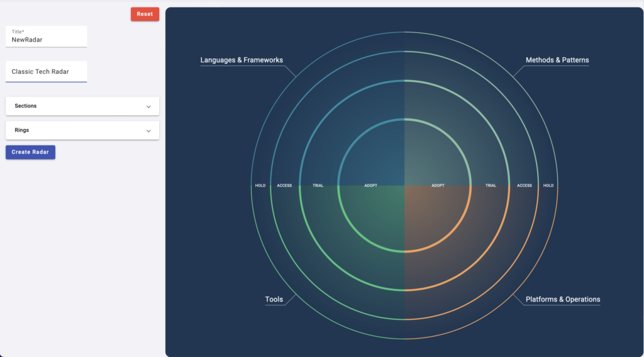
Task: Click the Sections panel chevron arrow
Action: coord(148,106)
